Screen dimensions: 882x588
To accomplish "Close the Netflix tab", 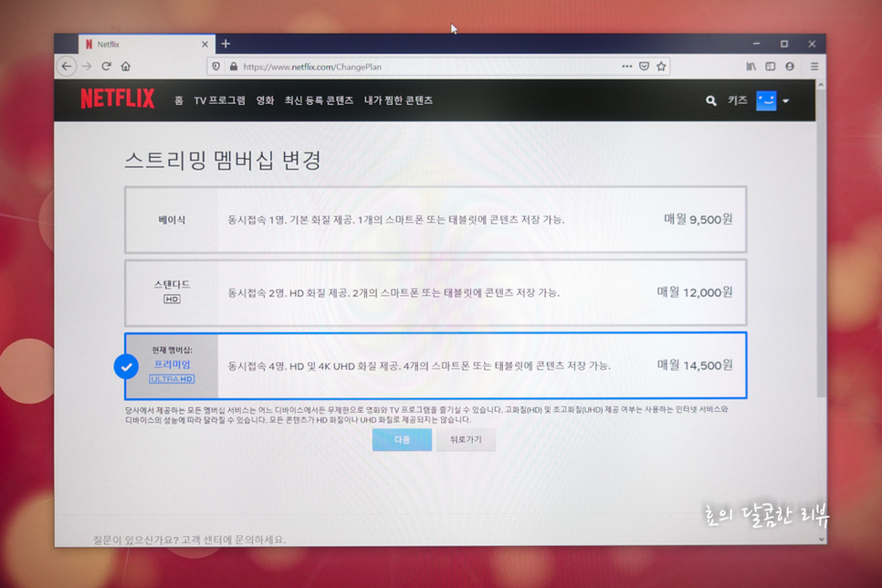I will 205,44.
